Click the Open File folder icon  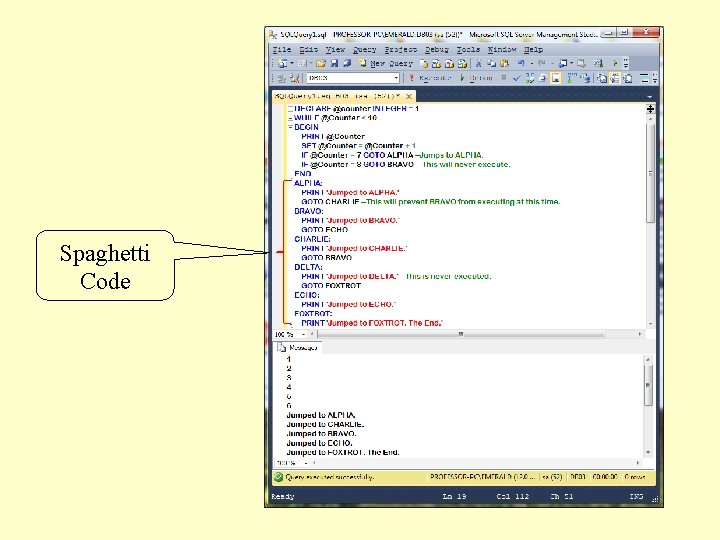(321, 63)
